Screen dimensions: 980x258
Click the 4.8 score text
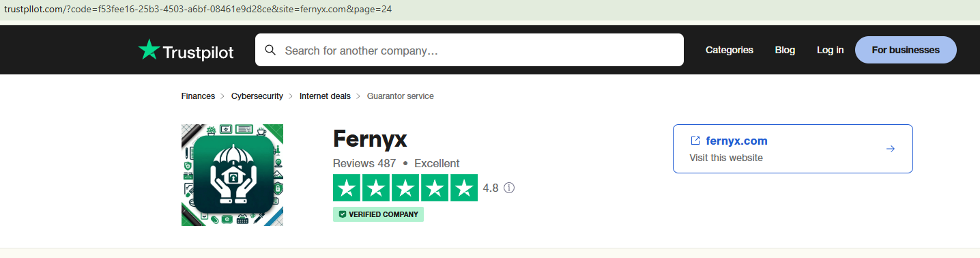click(x=491, y=188)
